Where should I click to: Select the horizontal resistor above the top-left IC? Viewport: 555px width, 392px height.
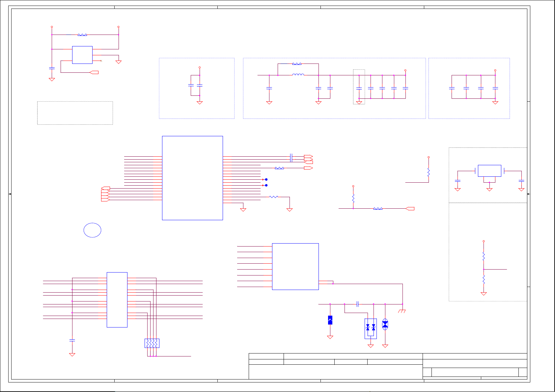(x=82, y=35)
